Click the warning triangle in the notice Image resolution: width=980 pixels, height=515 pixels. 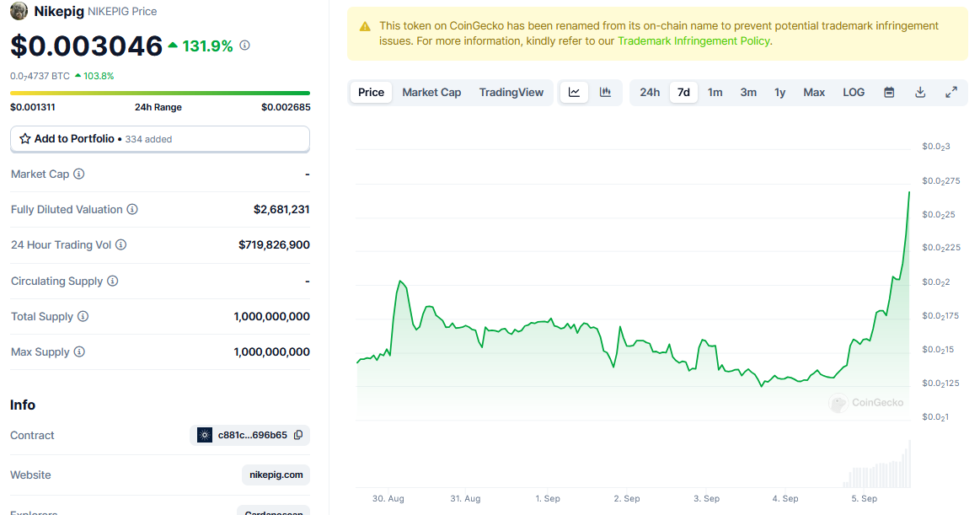coord(365,27)
